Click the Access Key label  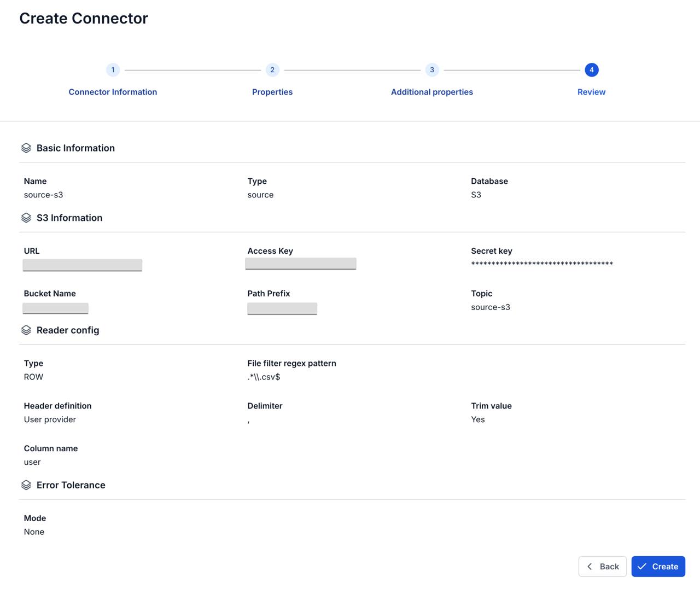270,251
